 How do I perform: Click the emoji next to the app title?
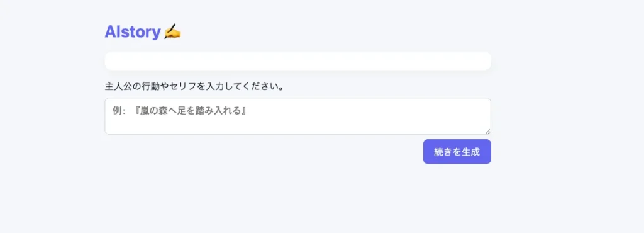pos(172,31)
